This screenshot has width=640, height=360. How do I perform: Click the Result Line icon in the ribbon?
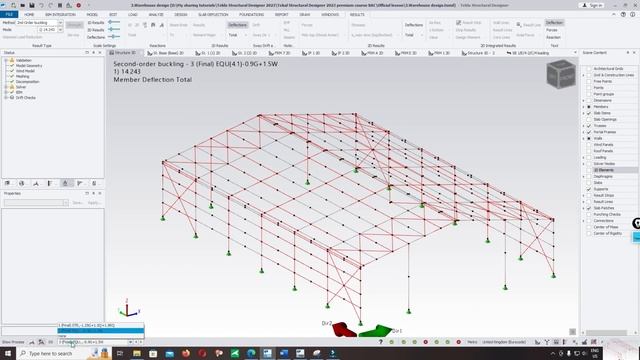click(x=519, y=24)
